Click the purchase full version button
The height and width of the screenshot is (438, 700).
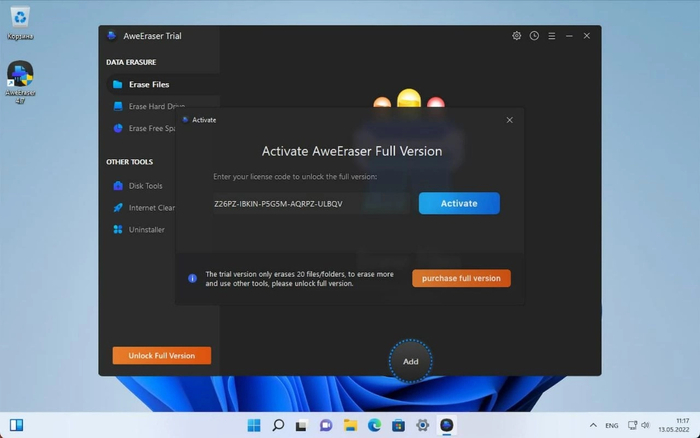(x=461, y=278)
